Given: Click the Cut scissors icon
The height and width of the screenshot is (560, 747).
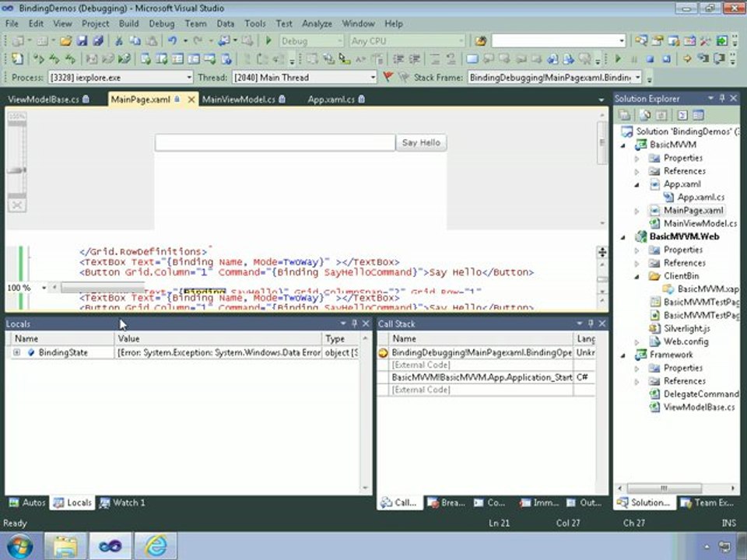Looking at the screenshot, I should pos(119,41).
